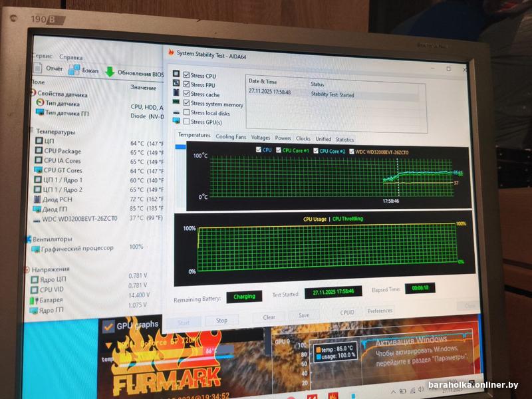Click the Диод PCH chip icon
Viewport: 532px width, 399px height.
[37, 199]
